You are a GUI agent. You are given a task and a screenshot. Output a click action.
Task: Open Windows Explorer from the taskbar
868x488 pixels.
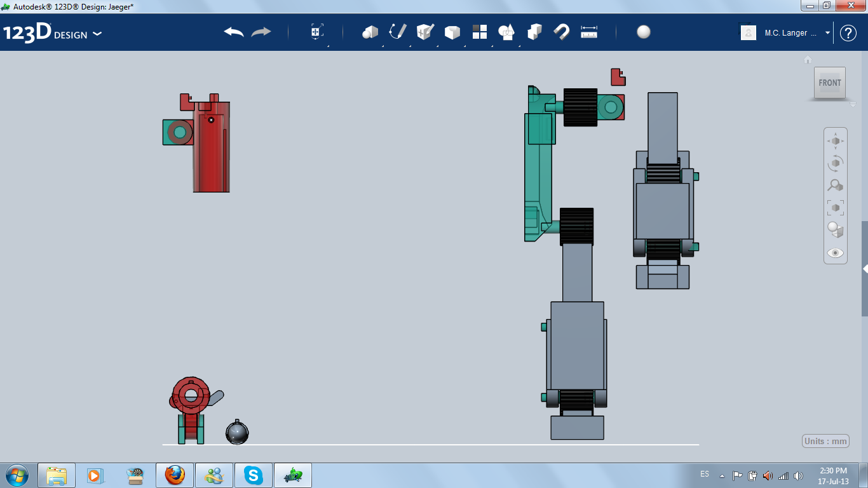click(57, 475)
